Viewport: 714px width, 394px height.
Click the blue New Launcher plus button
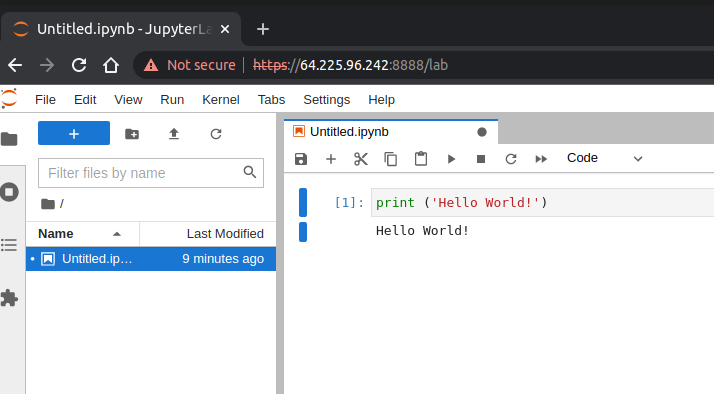click(x=74, y=133)
